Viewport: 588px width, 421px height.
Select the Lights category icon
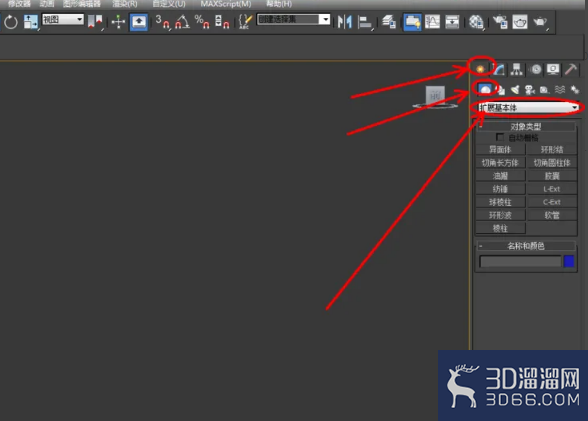click(x=515, y=90)
